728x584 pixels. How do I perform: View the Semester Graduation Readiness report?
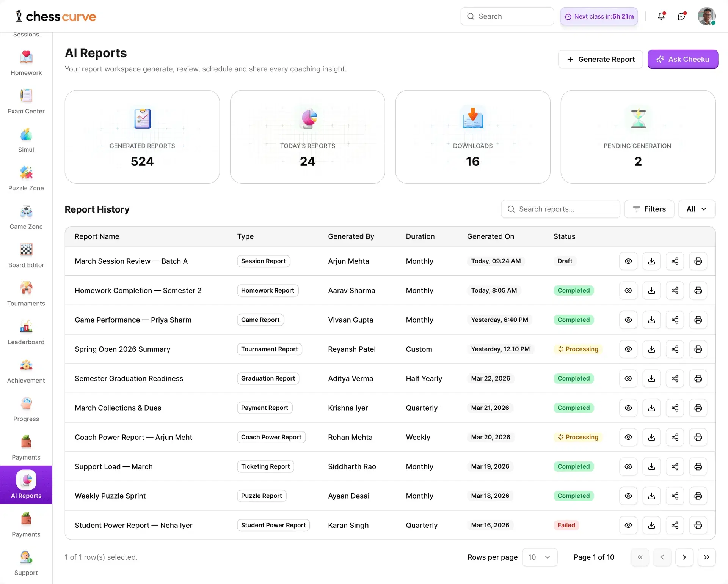point(628,378)
